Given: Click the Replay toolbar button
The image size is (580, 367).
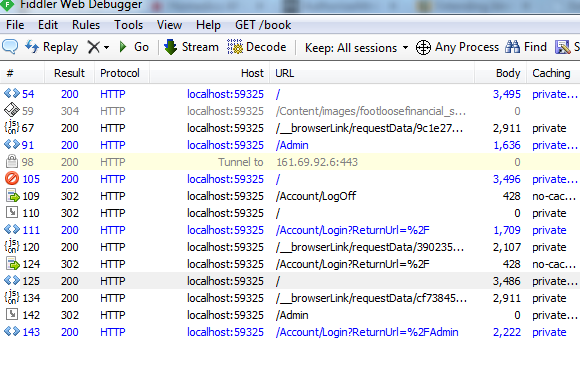Looking at the screenshot, I should [x=51, y=47].
